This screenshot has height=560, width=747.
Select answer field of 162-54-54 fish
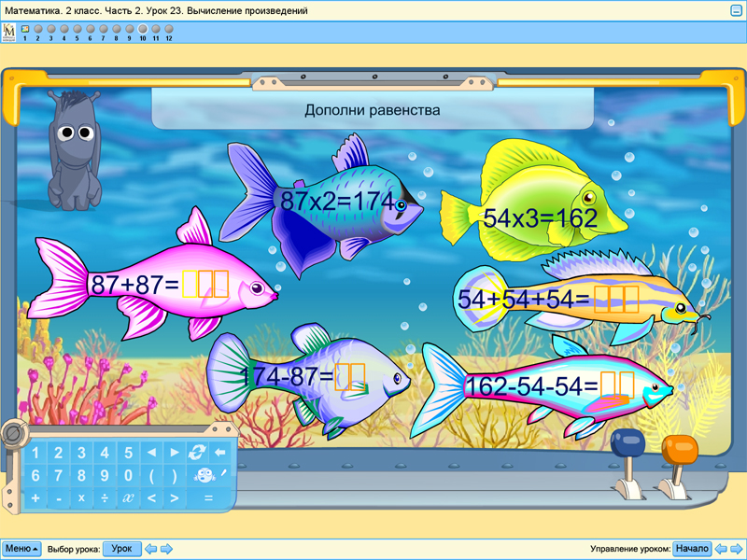click(617, 385)
